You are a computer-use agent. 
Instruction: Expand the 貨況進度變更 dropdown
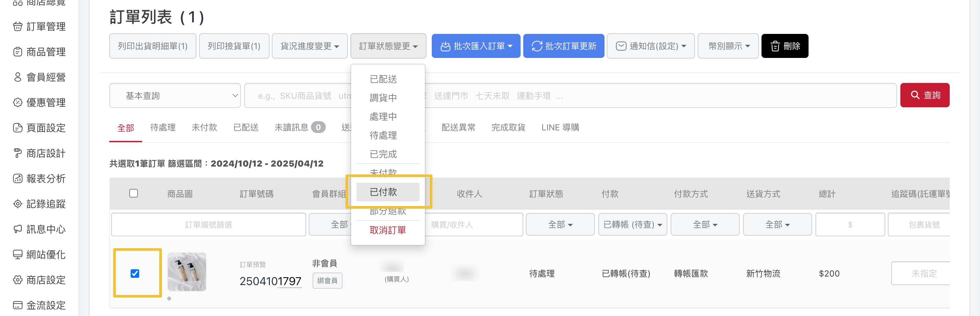(x=309, y=46)
